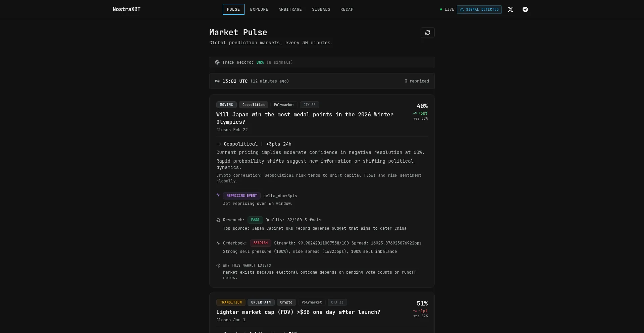Click the NostraXBT logo
644x333 pixels.
[x=126, y=9]
